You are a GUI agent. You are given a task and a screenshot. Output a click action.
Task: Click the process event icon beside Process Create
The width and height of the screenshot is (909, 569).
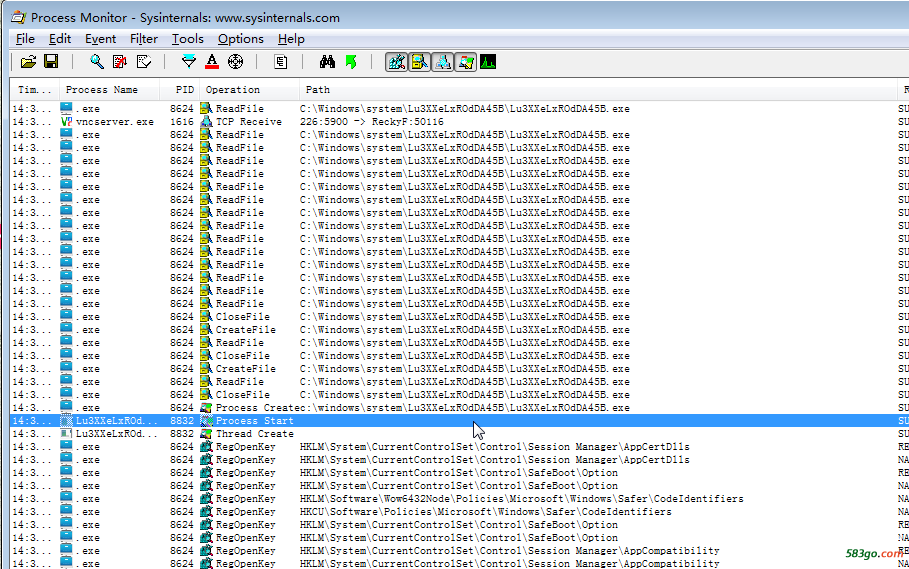[206, 408]
